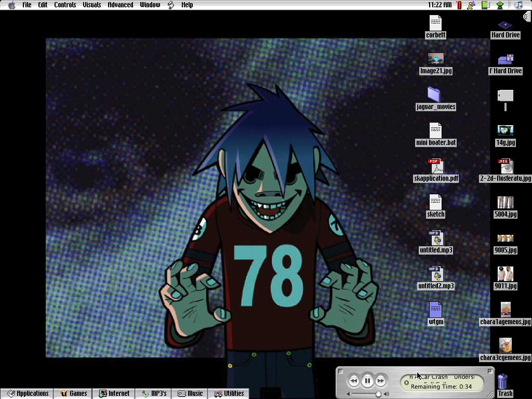Open the Help menu
Screen dimensions: 532x399
coord(187,5)
